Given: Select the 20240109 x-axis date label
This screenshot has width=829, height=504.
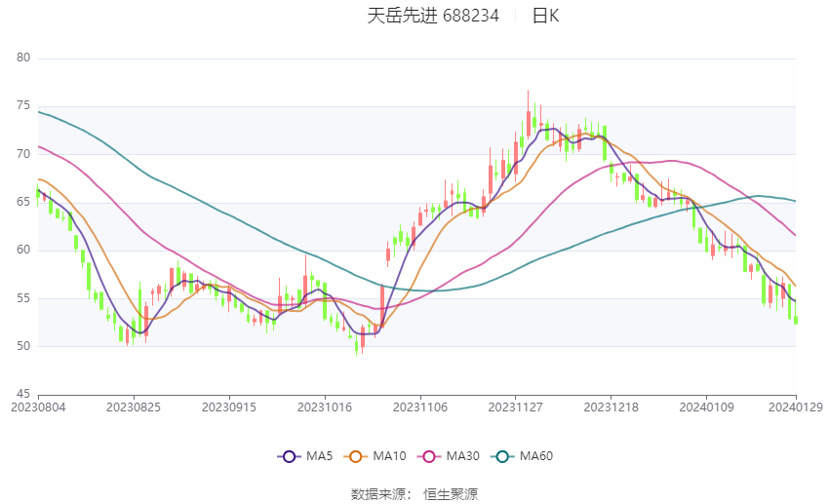Looking at the screenshot, I should coord(707,407).
